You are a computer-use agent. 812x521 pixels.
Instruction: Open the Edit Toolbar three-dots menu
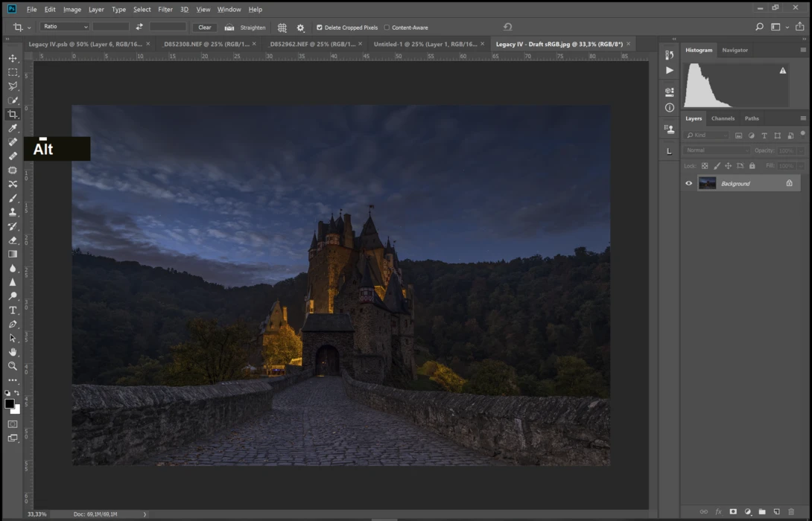tap(13, 380)
